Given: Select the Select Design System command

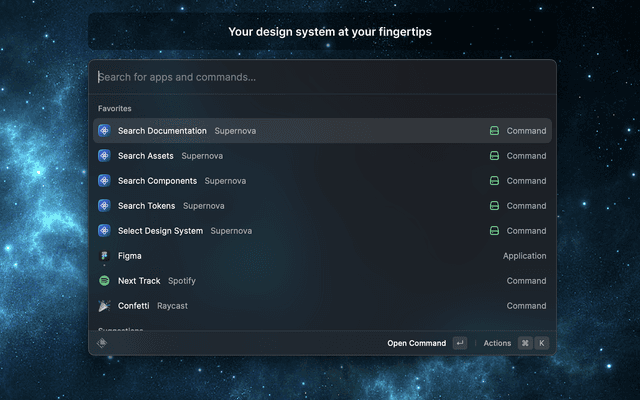Looking at the screenshot, I should (x=160, y=231).
